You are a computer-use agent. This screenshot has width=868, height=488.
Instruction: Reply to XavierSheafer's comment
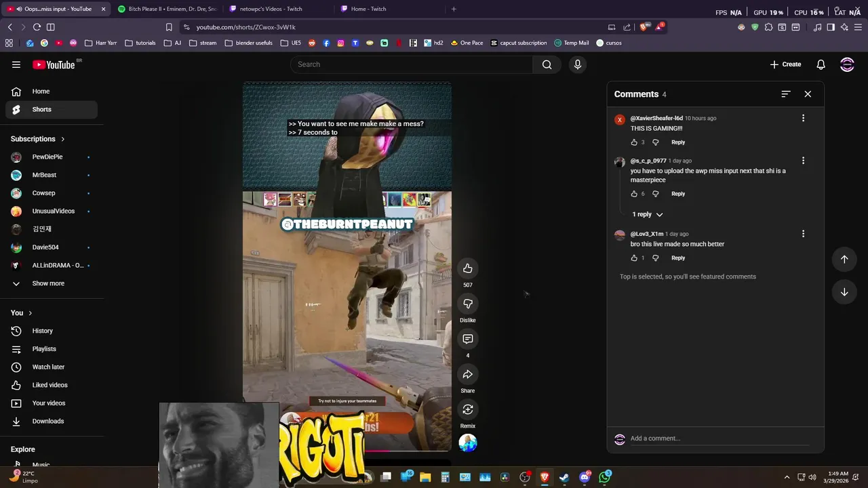(678, 142)
